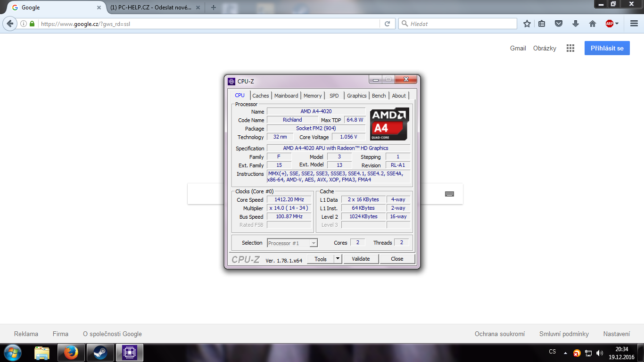Show hidden tray icons arrow
This screenshot has height=362, width=644.
(565, 353)
